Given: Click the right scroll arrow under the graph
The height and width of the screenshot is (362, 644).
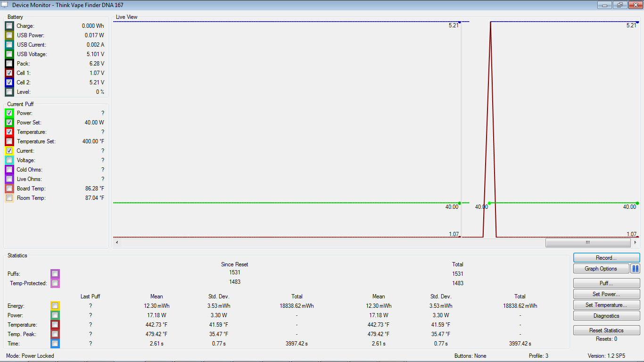Looking at the screenshot, I should 636,242.
